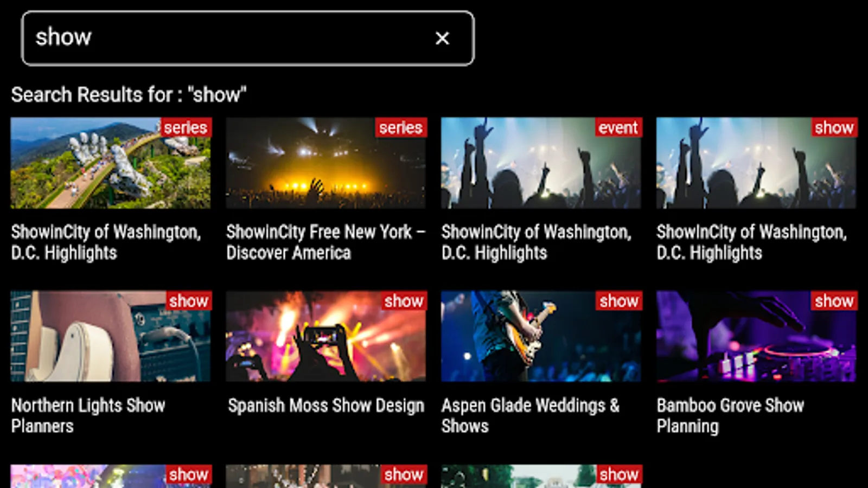
Task: Open the Northern Lights Show Planners thumbnail image
Action: click(111, 337)
